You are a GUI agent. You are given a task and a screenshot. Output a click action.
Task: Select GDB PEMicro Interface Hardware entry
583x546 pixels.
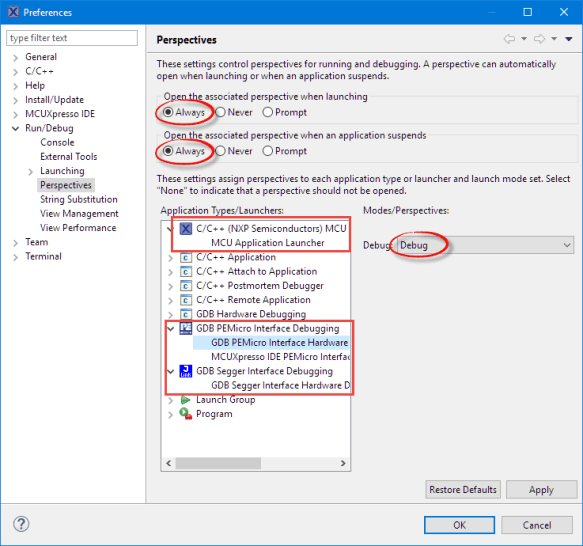click(x=280, y=343)
